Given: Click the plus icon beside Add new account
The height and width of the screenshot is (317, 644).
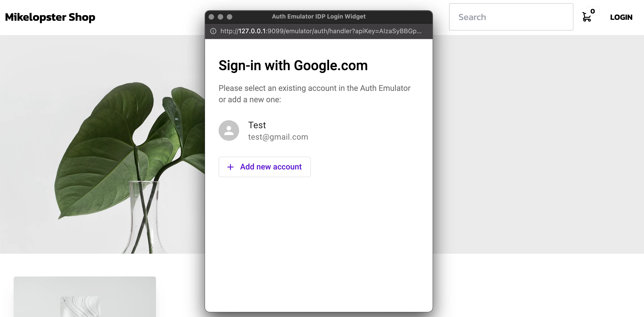Looking at the screenshot, I should pyautogui.click(x=230, y=167).
